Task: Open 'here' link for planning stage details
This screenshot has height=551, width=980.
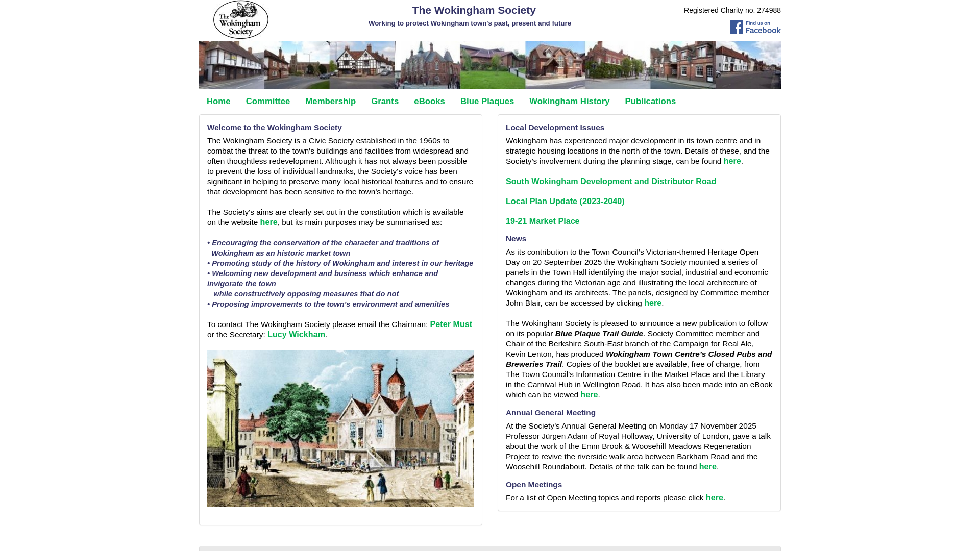Action: pos(732,161)
